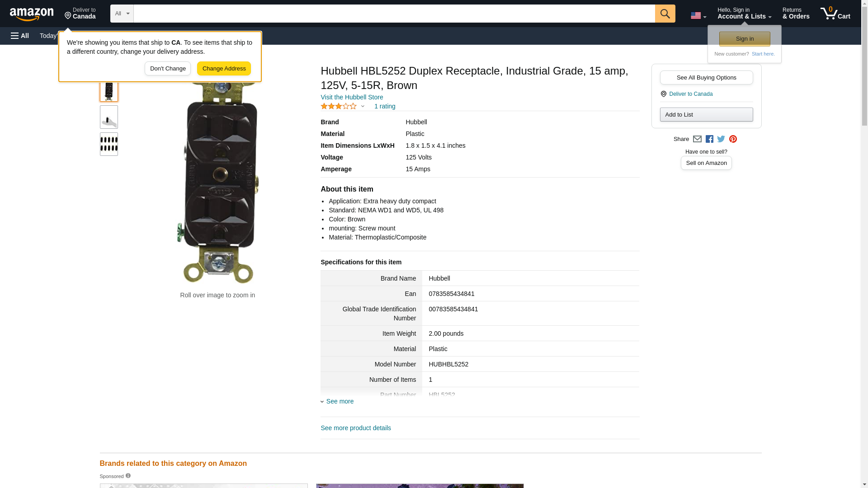Open the All search category dropdown
Viewport: 868px width, 488px height.
[122, 14]
